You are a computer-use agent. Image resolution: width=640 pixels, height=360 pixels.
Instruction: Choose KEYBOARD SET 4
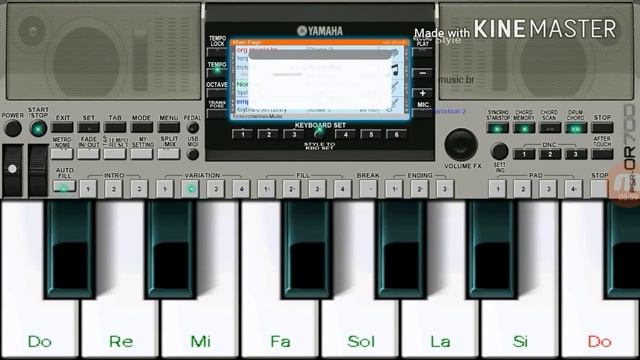coord(346,134)
